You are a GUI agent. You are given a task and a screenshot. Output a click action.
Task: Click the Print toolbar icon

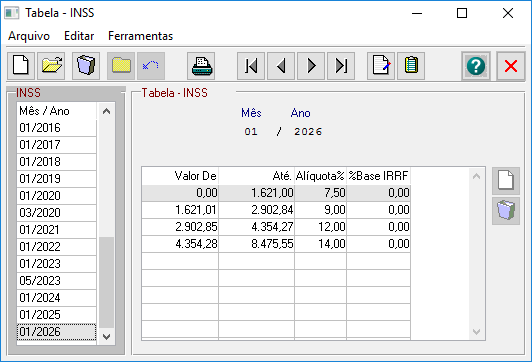coord(201,66)
